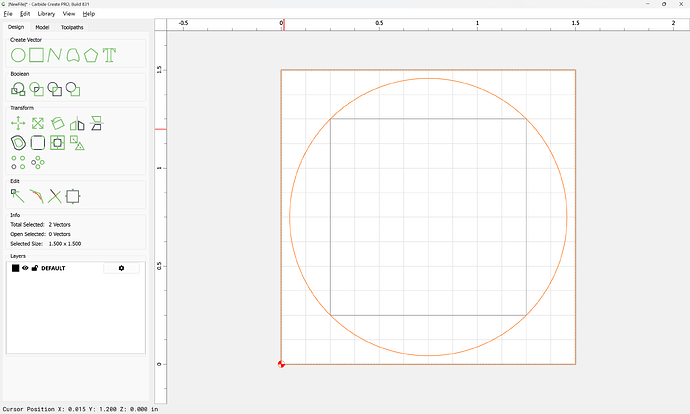This screenshot has width=690, height=414.
Task: Click the Move transform tool
Action: pos(17,123)
